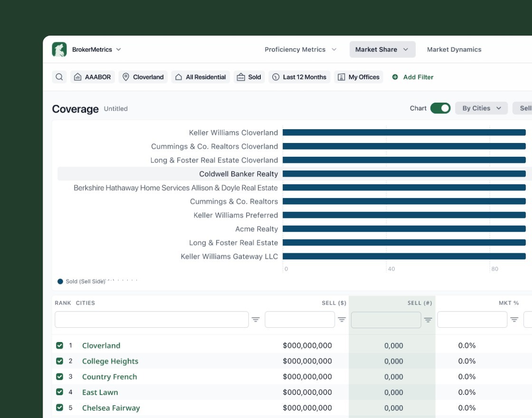The image size is (532, 418).
Task: Expand the Proficiency Metrics menu
Action: [x=301, y=49]
